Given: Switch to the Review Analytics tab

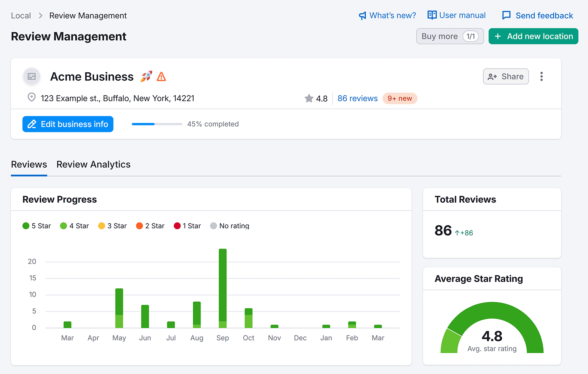Looking at the screenshot, I should tap(93, 164).
